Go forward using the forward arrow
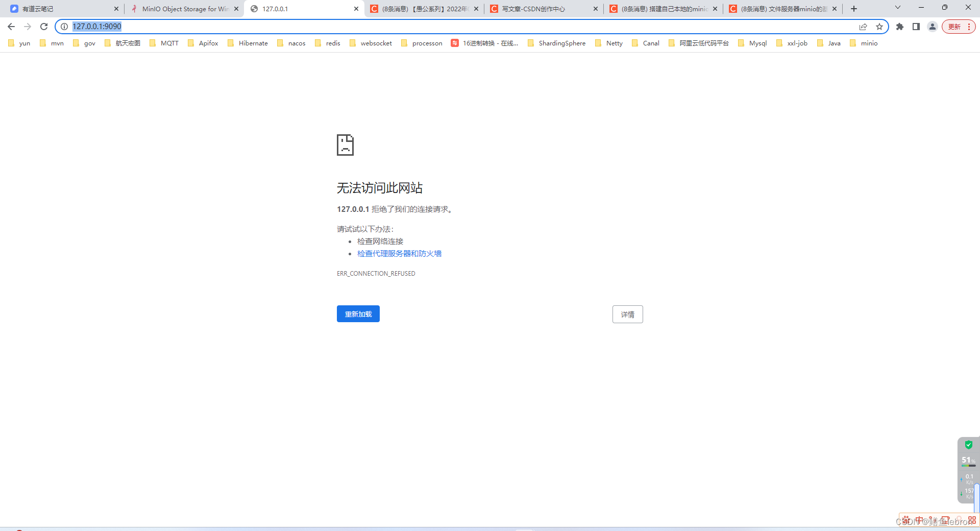The width and height of the screenshot is (980, 531). (28, 27)
